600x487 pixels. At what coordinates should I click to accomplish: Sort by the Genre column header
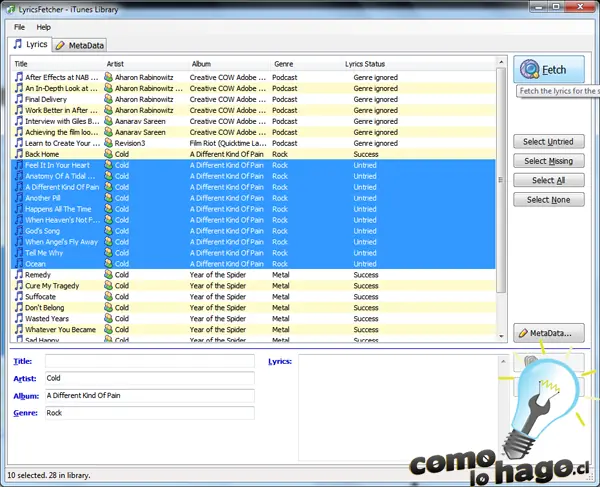tap(284, 64)
